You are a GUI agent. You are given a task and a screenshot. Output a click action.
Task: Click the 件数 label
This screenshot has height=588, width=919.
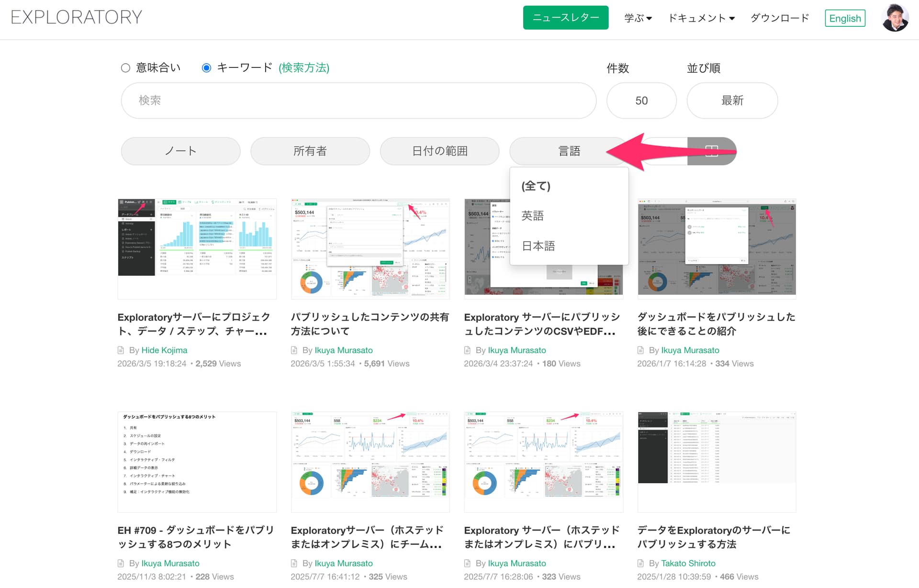pos(618,68)
